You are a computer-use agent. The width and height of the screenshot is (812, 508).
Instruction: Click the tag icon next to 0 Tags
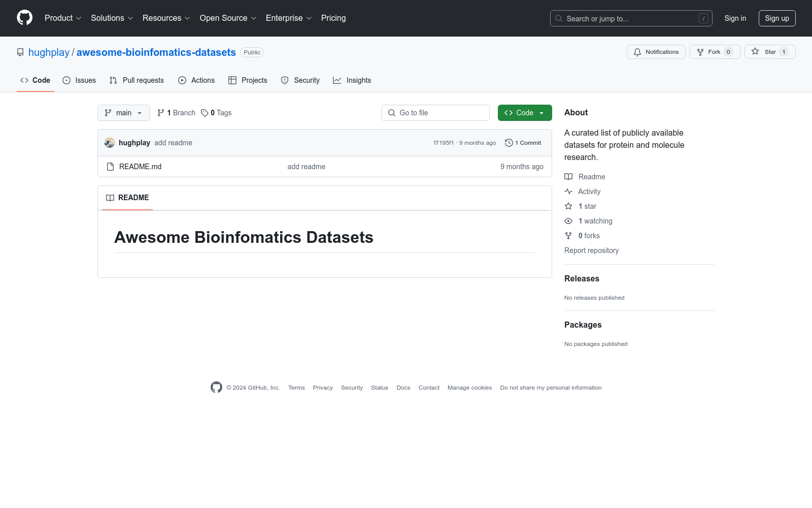pyautogui.click(x=205, y=113)
